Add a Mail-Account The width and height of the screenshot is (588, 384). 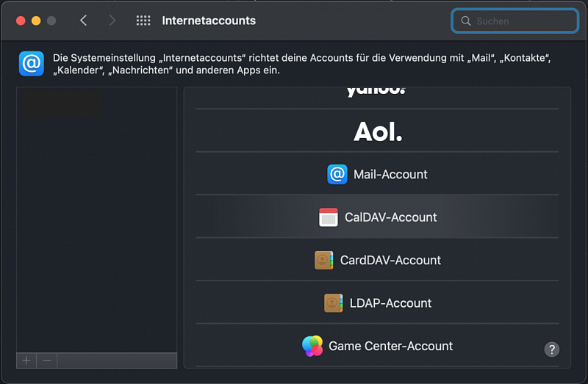[377, 174]
